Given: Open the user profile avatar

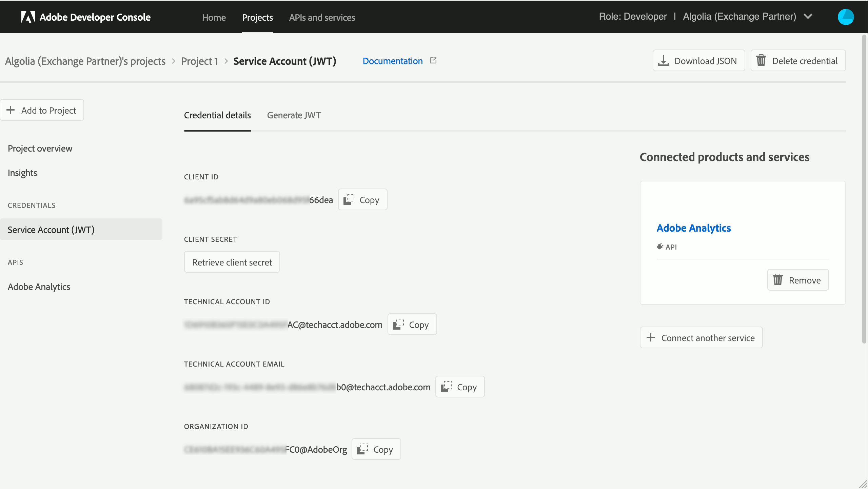Looking at the screenshot, I should click(x=846, y=17).
